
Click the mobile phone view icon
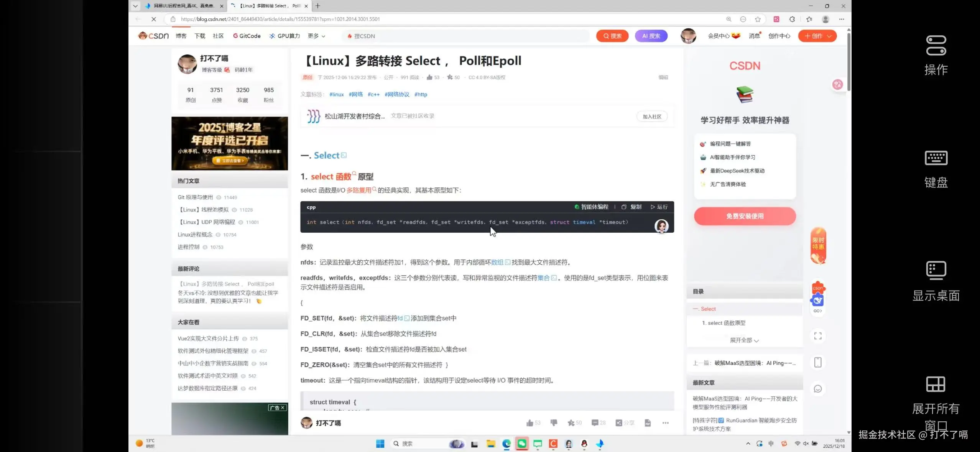point(818,362)
